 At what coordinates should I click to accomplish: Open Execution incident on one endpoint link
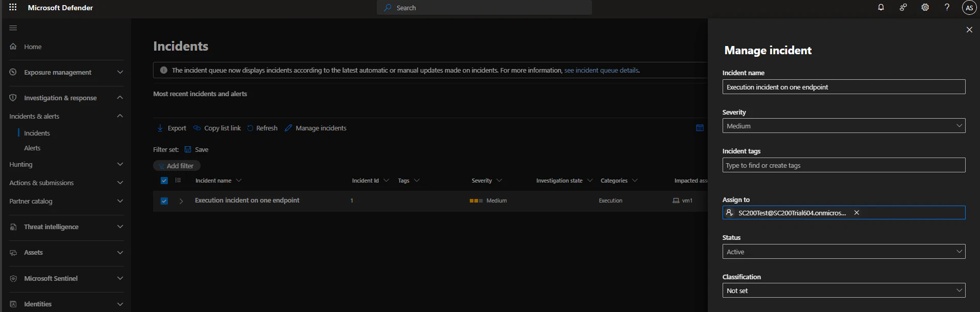[247, 200]
